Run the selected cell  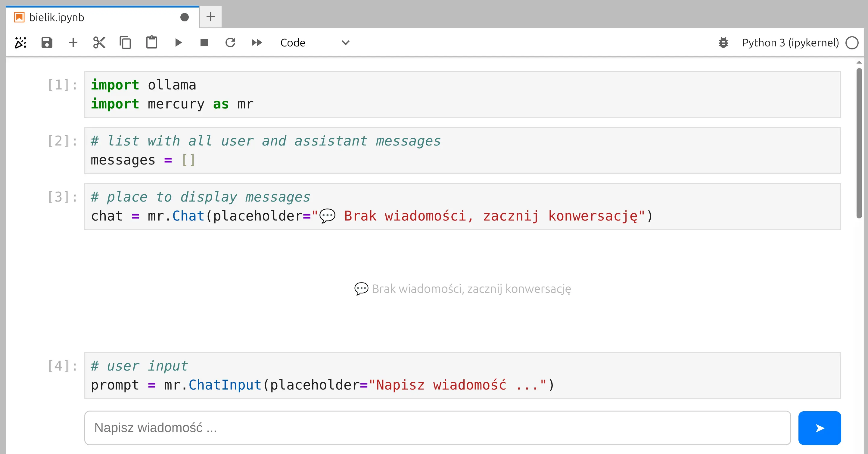coord(178,43)
